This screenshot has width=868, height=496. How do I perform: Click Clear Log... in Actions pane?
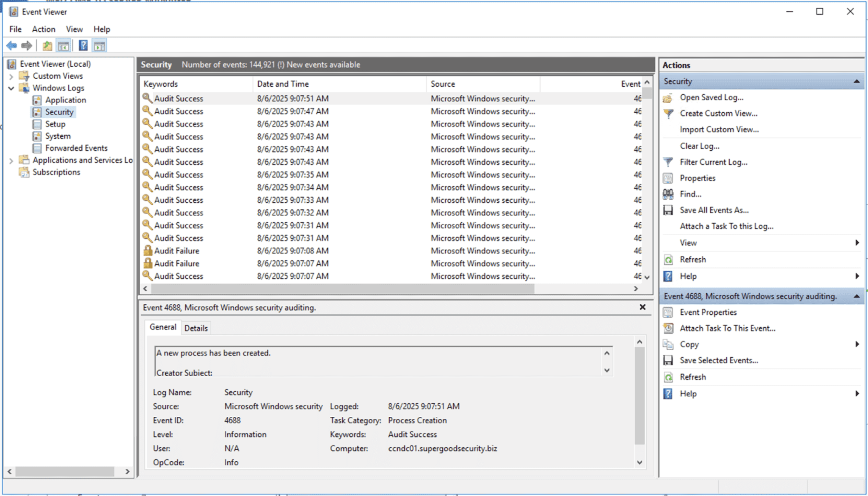699,146
